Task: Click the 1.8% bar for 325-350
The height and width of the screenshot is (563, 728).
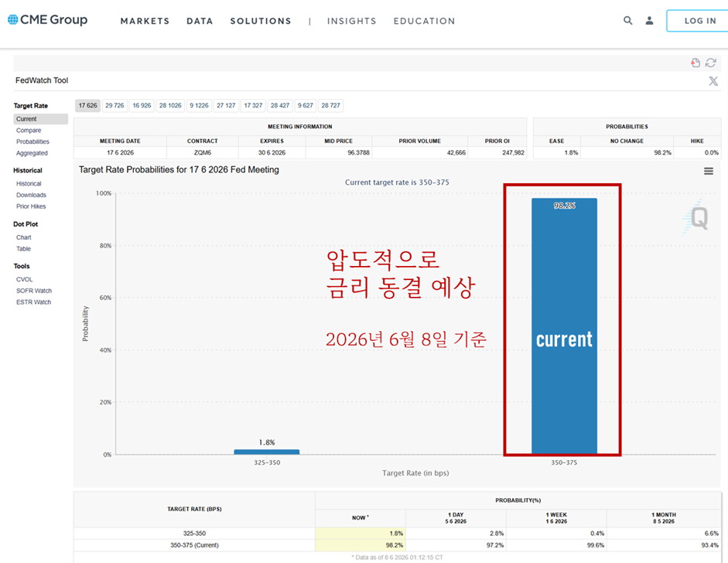Action: point(266,452)
